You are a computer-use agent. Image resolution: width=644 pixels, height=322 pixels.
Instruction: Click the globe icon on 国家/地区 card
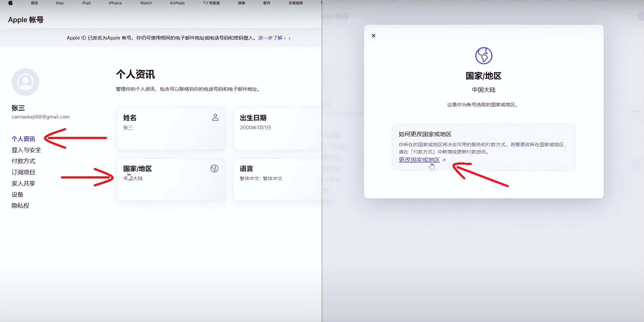pos(215,168)
